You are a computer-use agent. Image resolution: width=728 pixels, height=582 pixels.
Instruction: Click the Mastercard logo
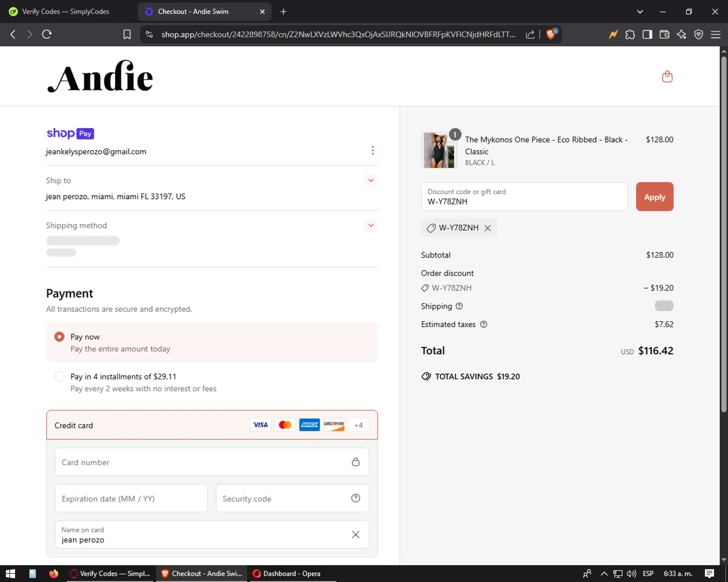click(x=285, y=425)
